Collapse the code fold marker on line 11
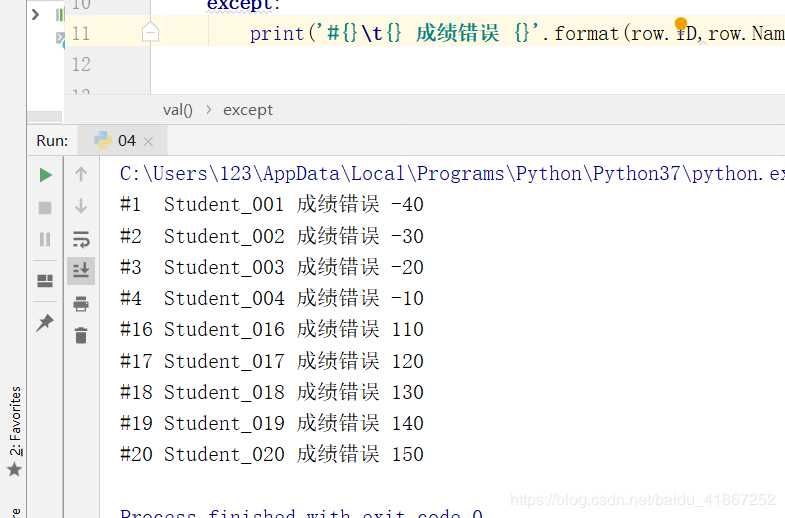 150,32
